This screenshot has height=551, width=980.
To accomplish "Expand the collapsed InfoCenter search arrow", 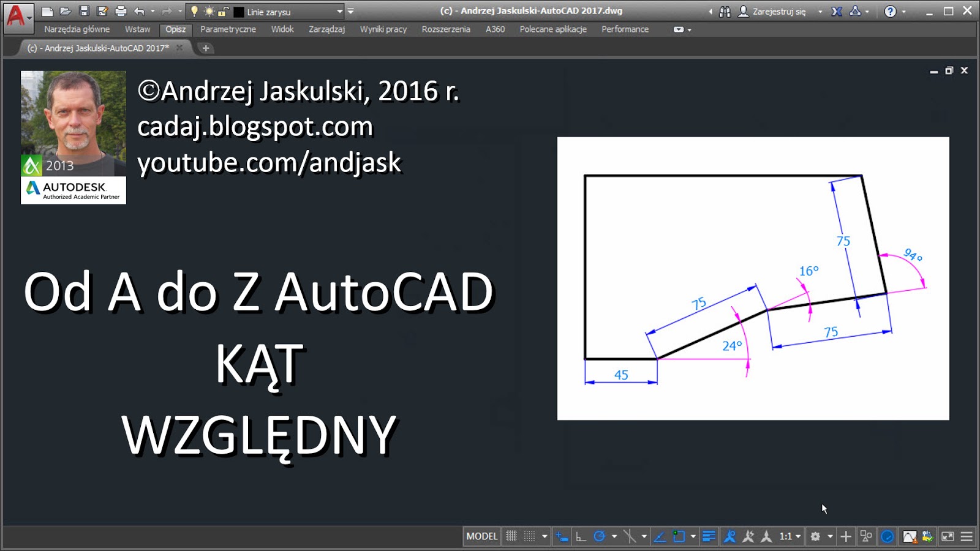I will (710, 12).
